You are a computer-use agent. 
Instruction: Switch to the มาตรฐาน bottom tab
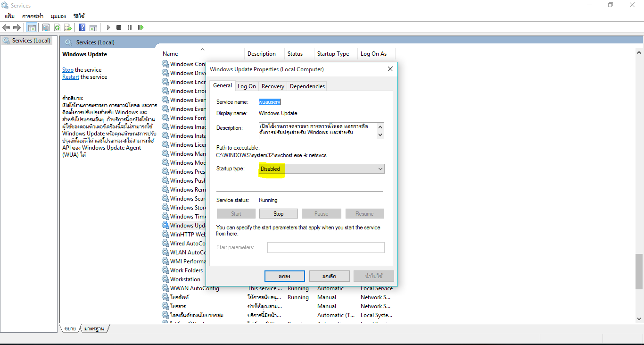(94, 328)
